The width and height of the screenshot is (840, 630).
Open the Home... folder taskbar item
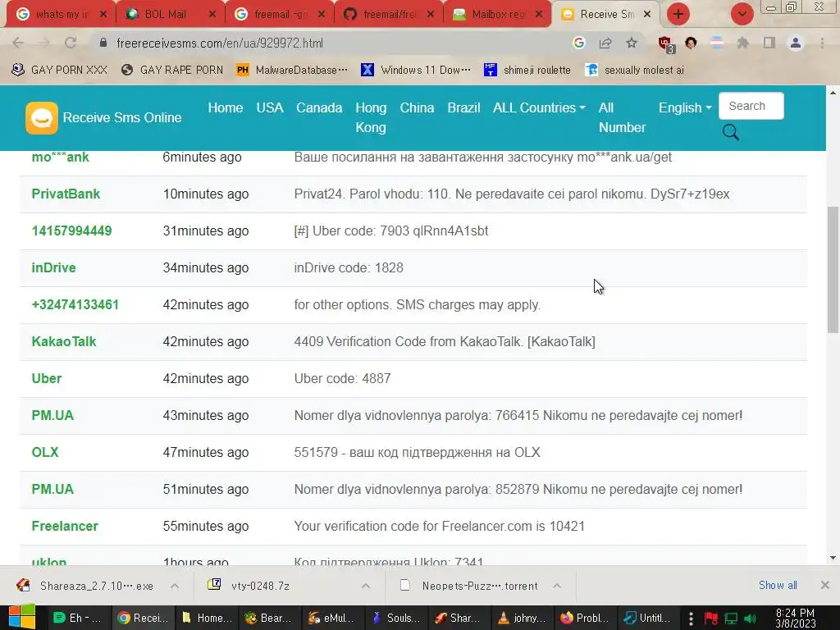[x=207, y=618]
